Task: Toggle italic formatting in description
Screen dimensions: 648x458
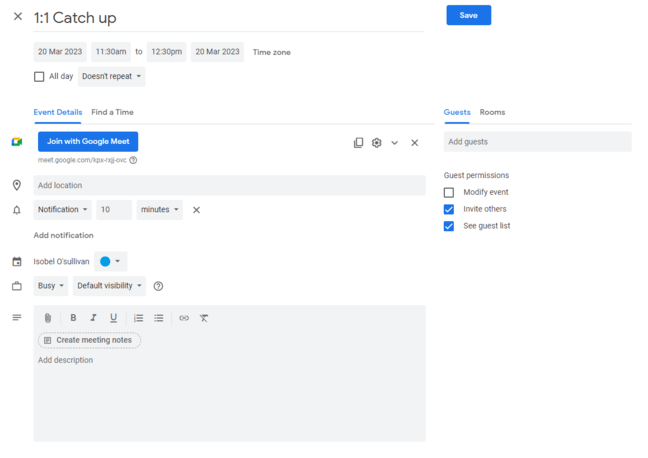Action: coord(93,317)
